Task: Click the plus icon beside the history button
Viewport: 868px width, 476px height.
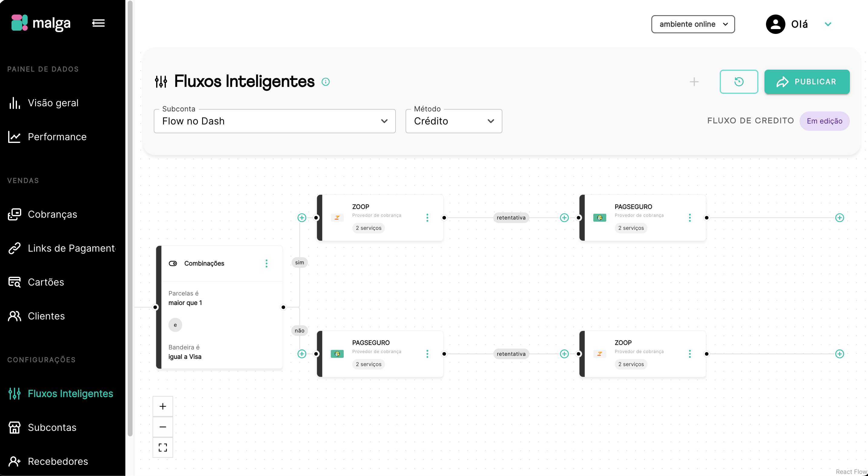Action: (694, 81)
